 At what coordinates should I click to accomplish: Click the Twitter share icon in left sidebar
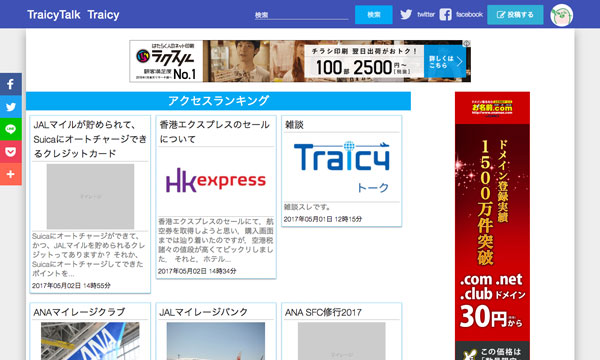click(x=11, y=107)
